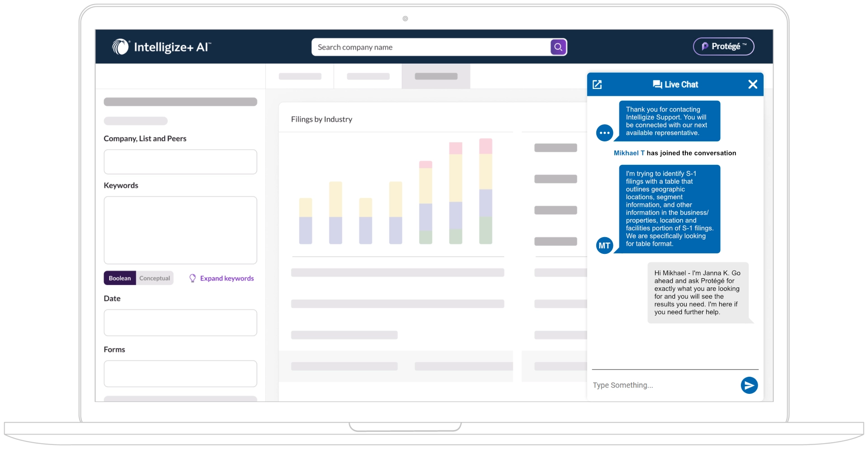Click the pink segment of tallest bar
The image size is (868, 449).
pyautogui.click(x=486, y=146)
